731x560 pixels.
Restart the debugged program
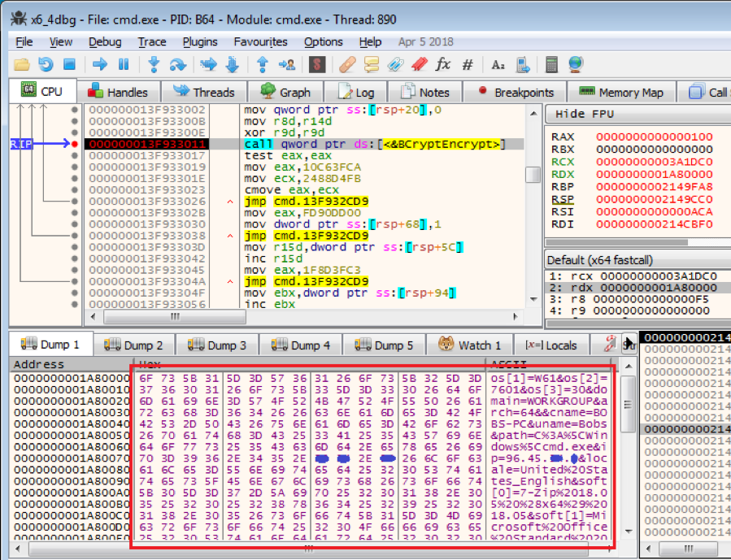pos(46,64)
